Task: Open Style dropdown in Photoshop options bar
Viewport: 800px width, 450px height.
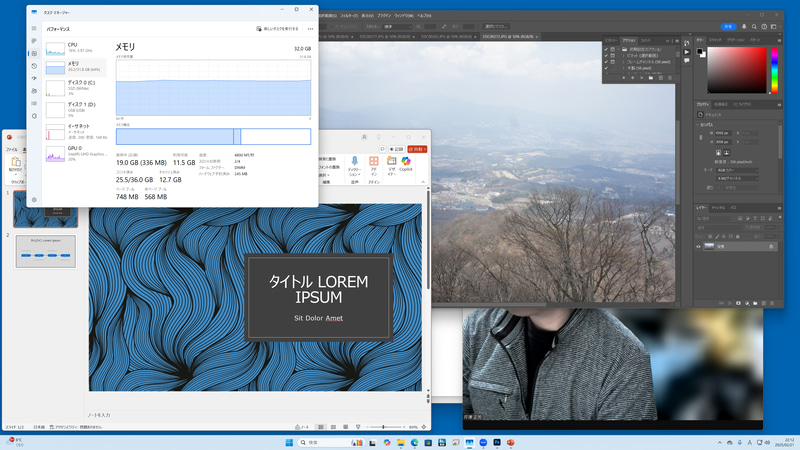Action: 397,27
